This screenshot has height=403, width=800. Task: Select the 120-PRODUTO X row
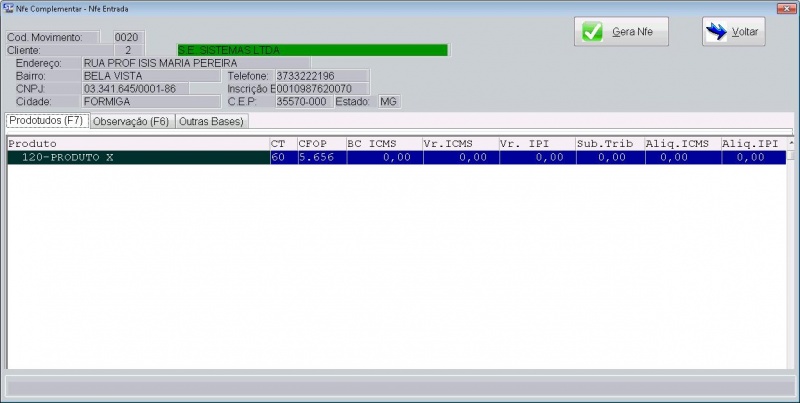coord(138,158)
